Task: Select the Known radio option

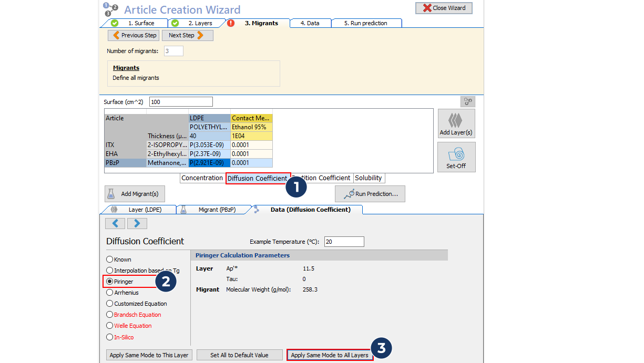Action: click(110, 260)
